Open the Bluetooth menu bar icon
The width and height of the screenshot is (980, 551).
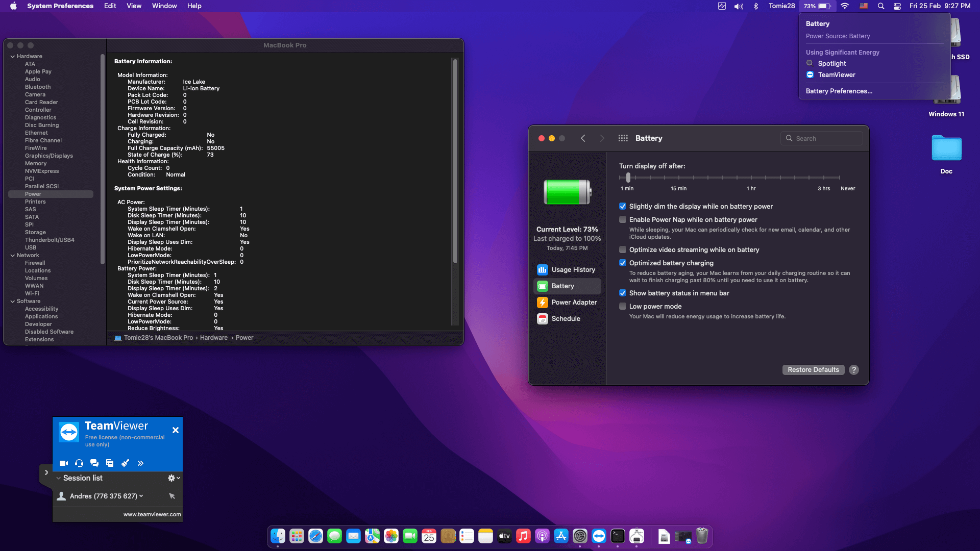756,6
